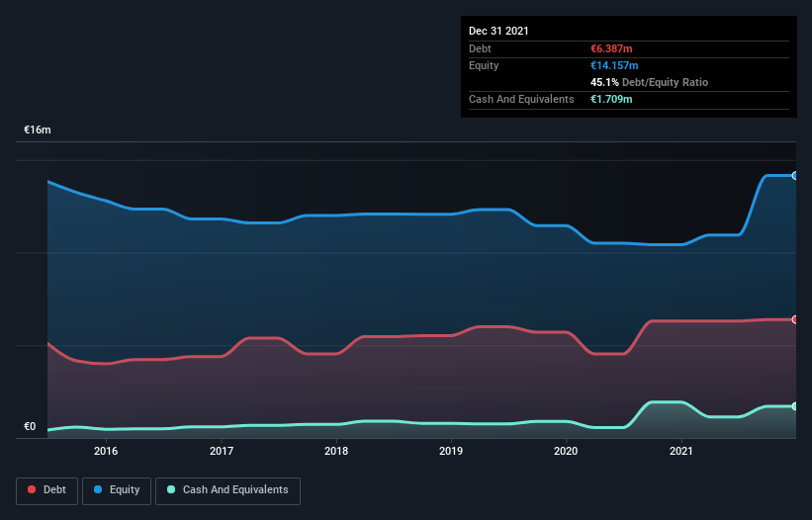
Task: Click the 45.1% Debt/Equity Ratio text
Action: tap(650, 82)
